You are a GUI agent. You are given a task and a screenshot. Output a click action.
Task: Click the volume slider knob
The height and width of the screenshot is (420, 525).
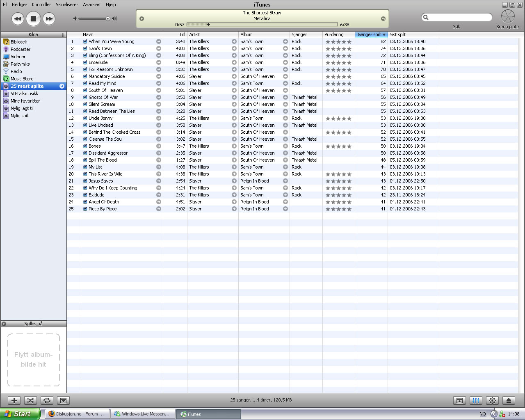click(108, 18)
